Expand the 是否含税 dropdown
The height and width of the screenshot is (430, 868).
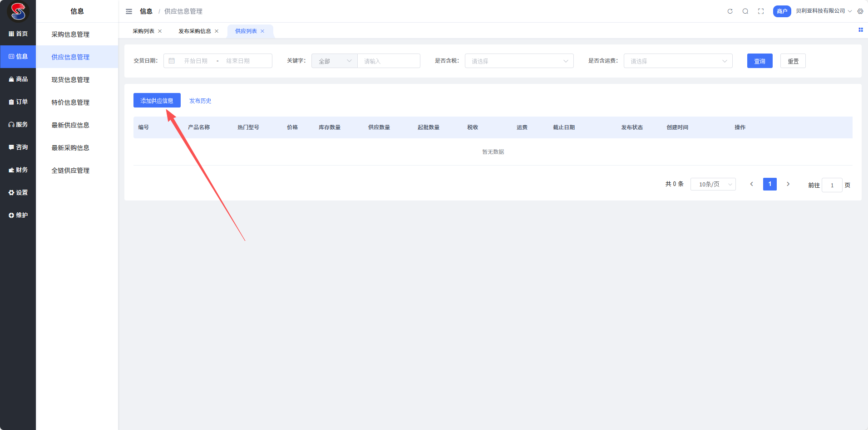coord(519,61)
